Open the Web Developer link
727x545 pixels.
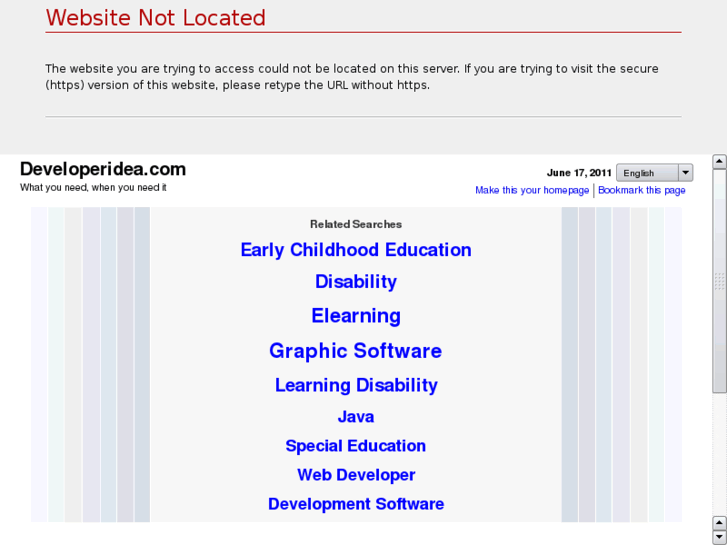356,475
